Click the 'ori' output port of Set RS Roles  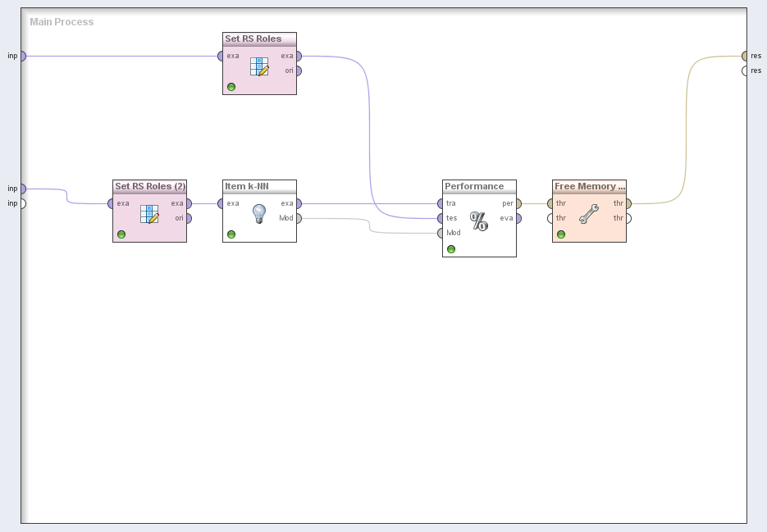click(x=299, y=70)
